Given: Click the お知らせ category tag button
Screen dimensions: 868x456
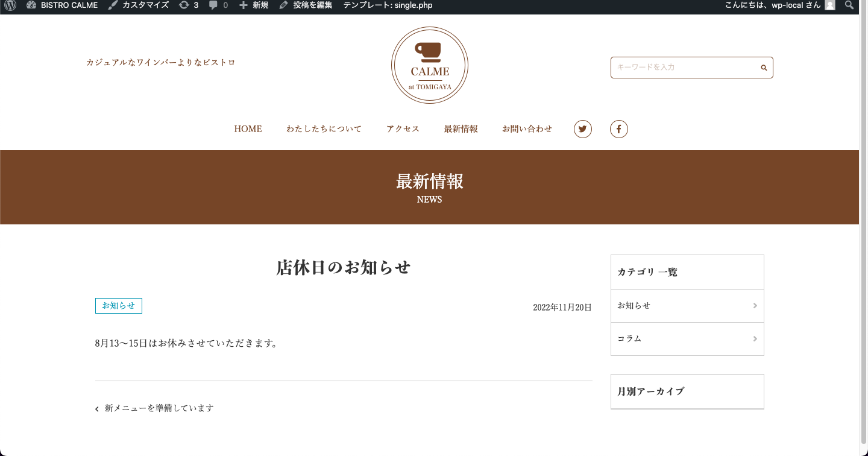Looking at the screenshot, I should click(x=118, y=306).
